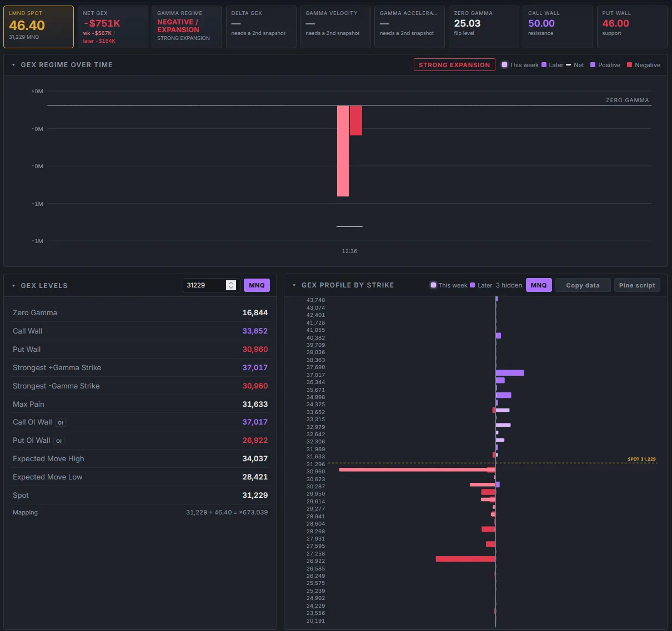Click the tall pink bar in regime chart
The height and width of the screenshot is (631, 672).
pos(343,151)
